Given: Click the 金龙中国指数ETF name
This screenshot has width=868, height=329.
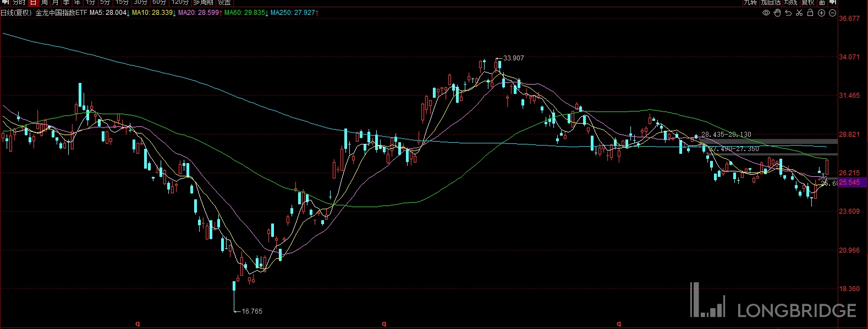Looking at the screenshot, I should coord(61,13).
